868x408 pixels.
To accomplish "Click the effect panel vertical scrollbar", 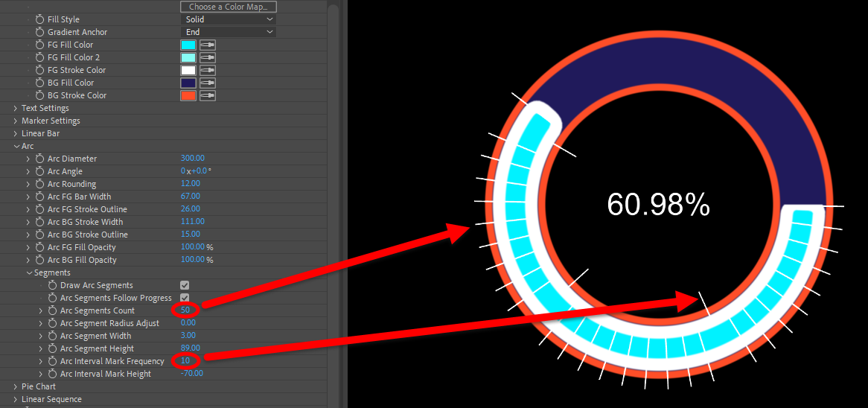I will (x=333, y=205).
